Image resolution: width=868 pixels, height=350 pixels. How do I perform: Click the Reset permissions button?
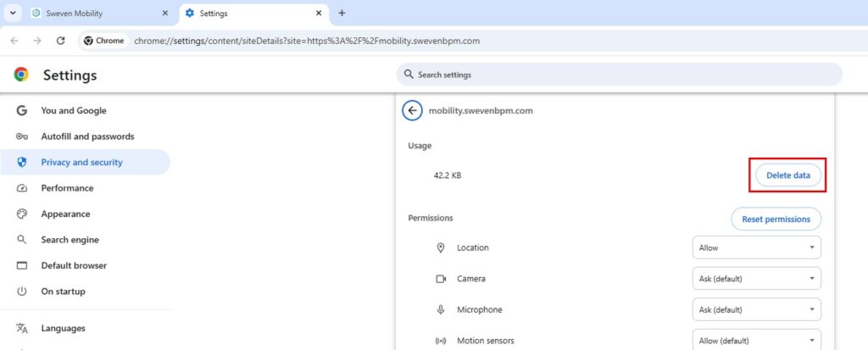[x=776, y=219]
